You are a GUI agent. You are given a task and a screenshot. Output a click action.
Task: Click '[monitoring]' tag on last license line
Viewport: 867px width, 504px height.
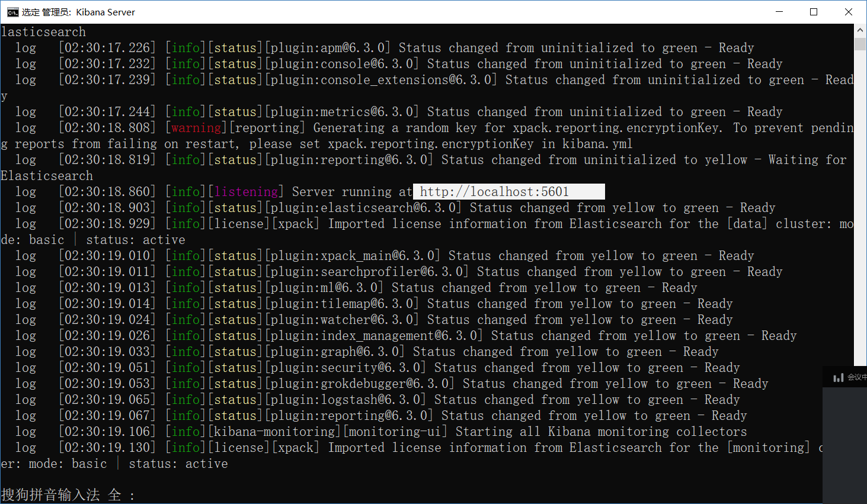[769, 448]
